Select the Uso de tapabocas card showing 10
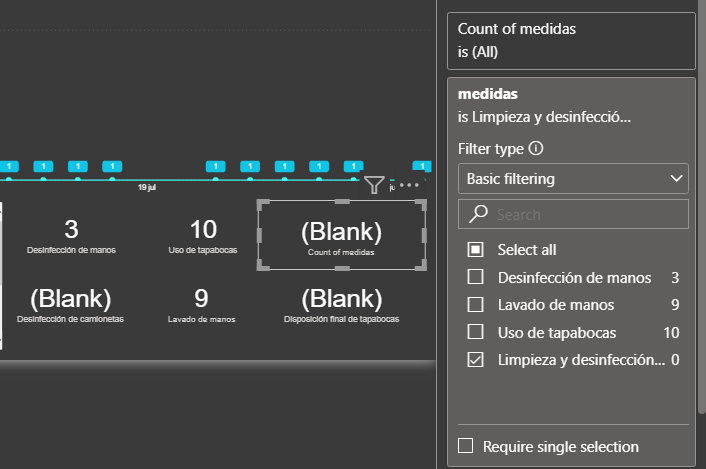 tap(203, 235)
